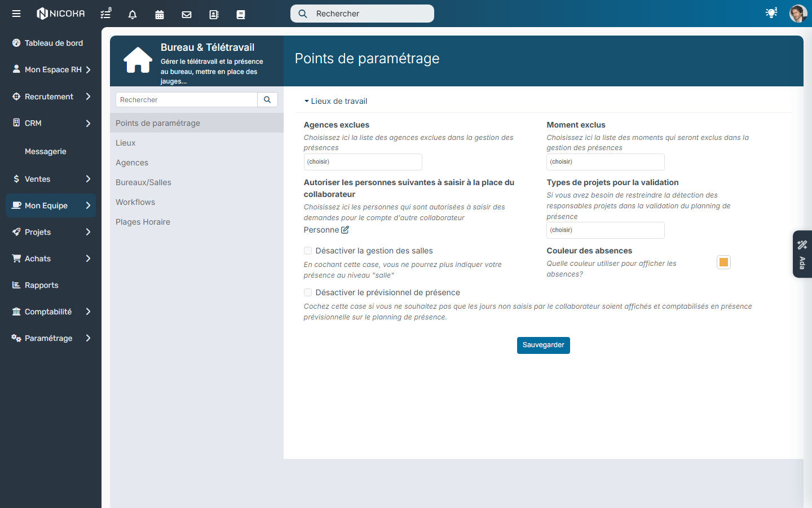Open the Moment exclus choisir dropdown
This screenshot has width=812, height=508.
click(x=606, y=162)
